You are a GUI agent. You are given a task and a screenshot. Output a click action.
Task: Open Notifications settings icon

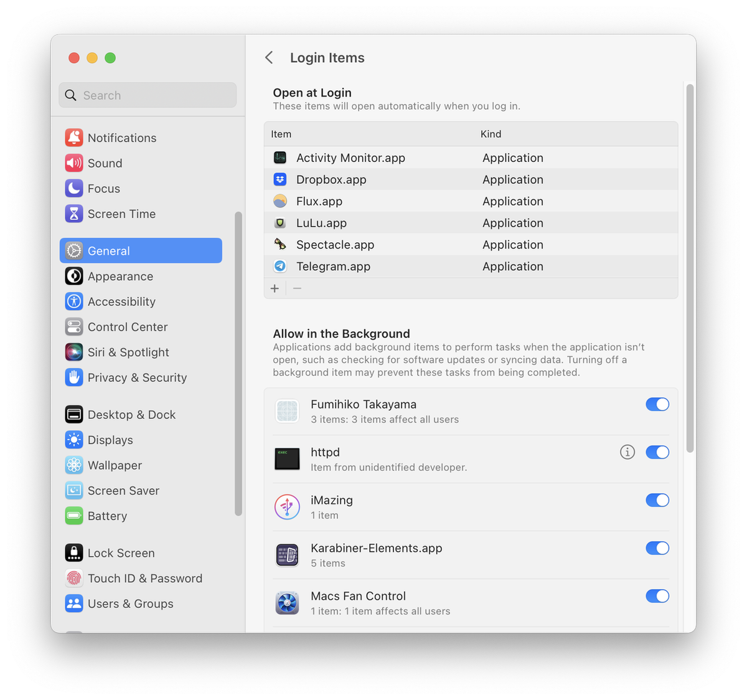74,138
